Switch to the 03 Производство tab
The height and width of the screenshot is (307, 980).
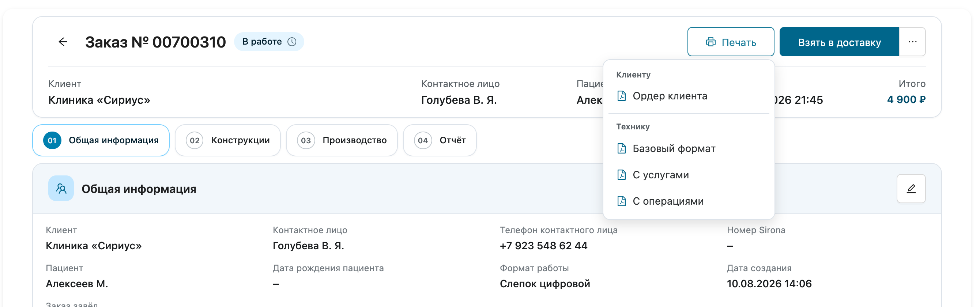(x=342, y=140)
